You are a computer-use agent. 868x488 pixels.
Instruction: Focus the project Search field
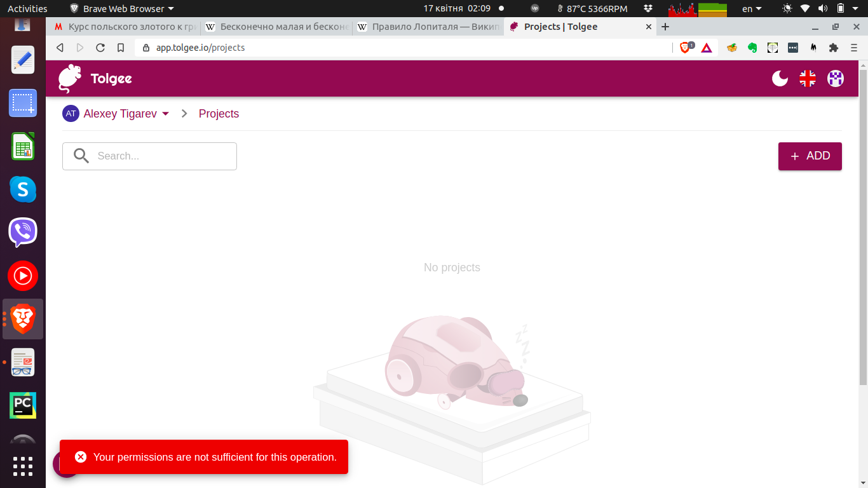point(163,156)
